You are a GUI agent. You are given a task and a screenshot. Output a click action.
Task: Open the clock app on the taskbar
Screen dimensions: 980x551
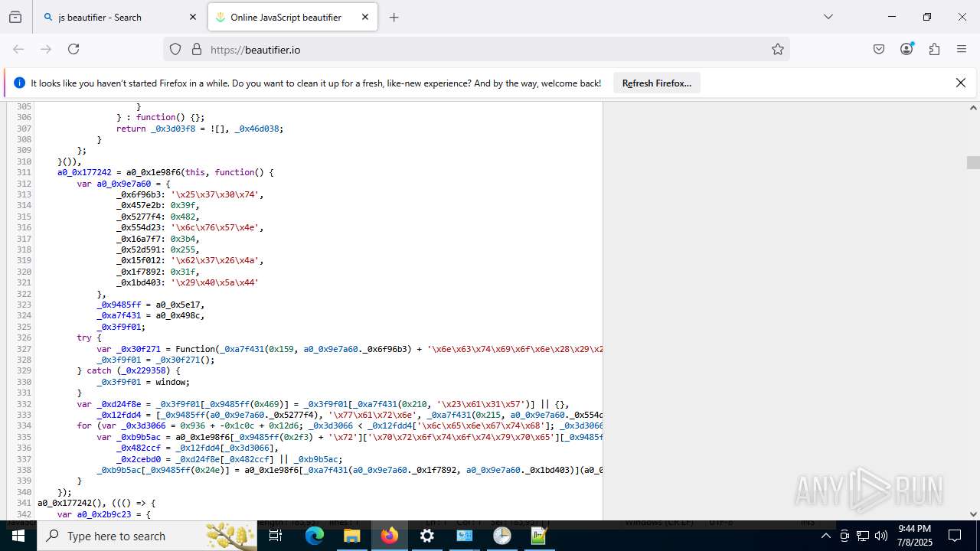(501, 536)
